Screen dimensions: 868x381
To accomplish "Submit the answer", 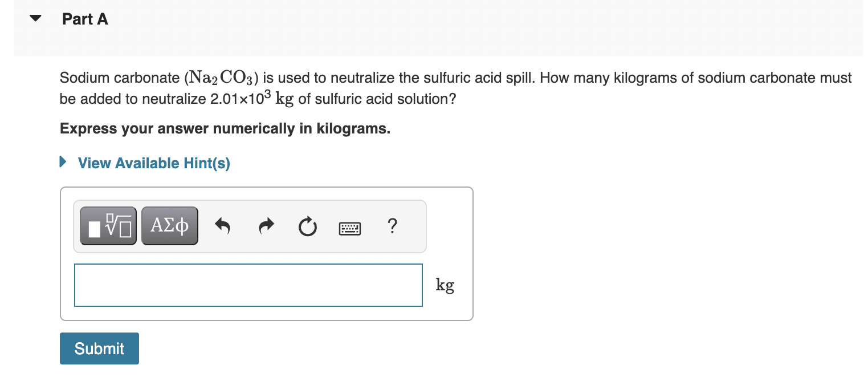I will 99,348.
